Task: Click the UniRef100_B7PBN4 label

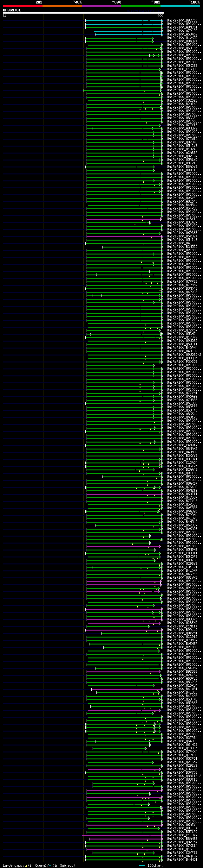Action: [182, 285]
